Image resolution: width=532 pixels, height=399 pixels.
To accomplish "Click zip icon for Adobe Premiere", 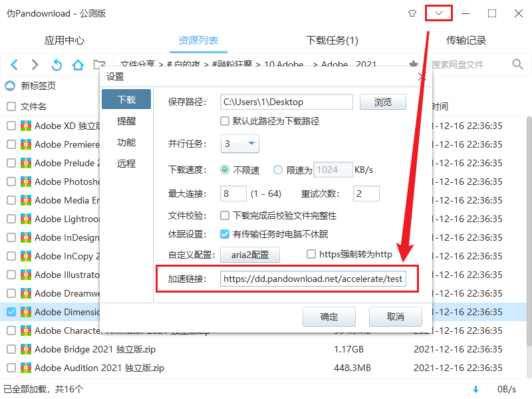I will pos(26,144).
